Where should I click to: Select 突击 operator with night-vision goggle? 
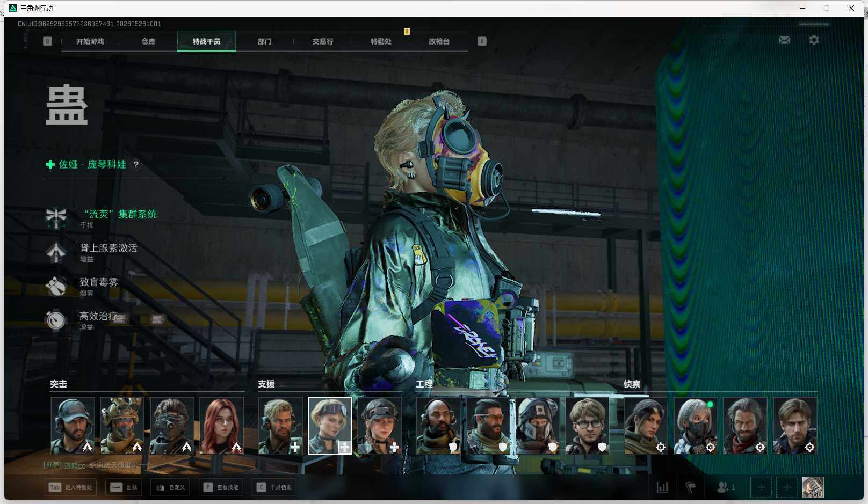pos(172,426)
